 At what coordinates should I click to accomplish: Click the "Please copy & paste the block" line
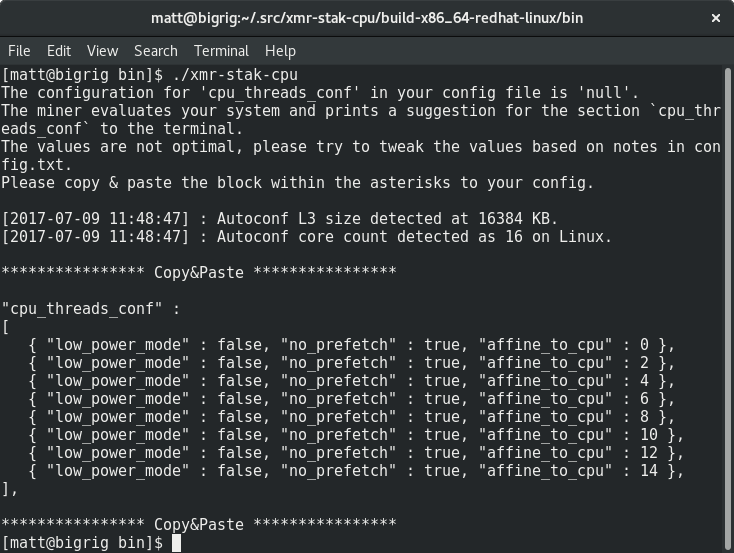[298, 183]
